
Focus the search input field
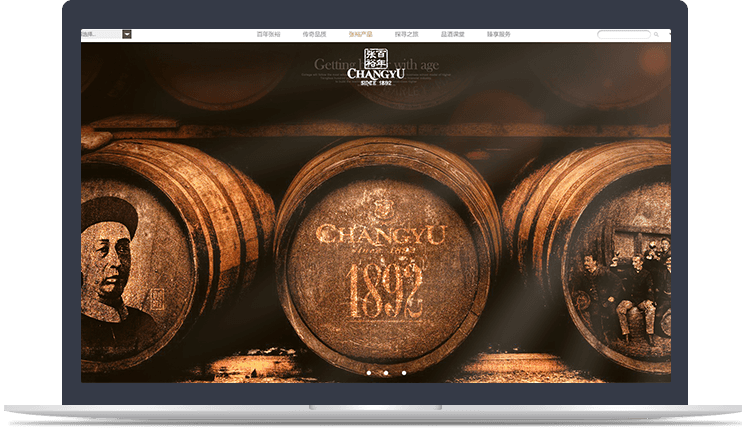click(623, 35)
